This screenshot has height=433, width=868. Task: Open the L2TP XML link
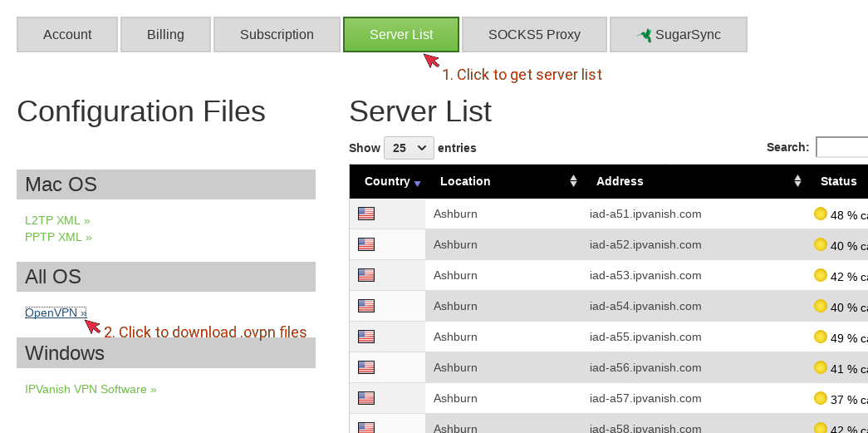click(x=57, y=220)
